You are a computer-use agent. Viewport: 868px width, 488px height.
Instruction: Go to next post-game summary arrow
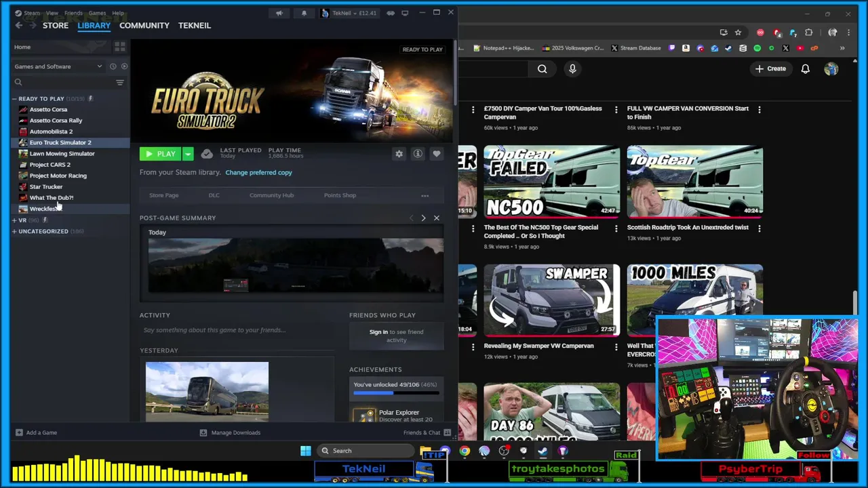click(x=423, y=218)
